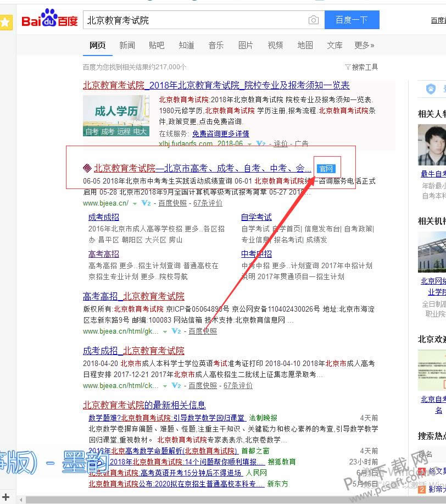This screenshot has width=446, height=504.
Task: Click the 官网 badge next to the bjeea result
Action: click(x=326, y=169)
